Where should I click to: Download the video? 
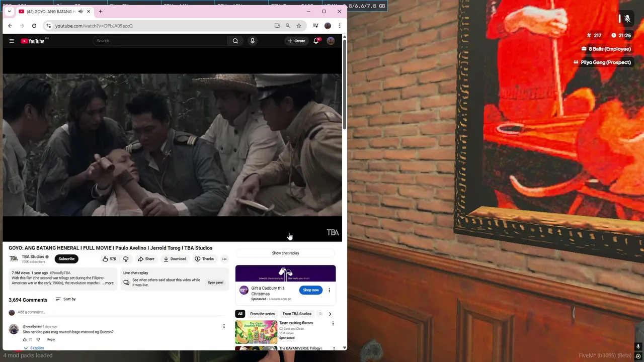[175, 259]
